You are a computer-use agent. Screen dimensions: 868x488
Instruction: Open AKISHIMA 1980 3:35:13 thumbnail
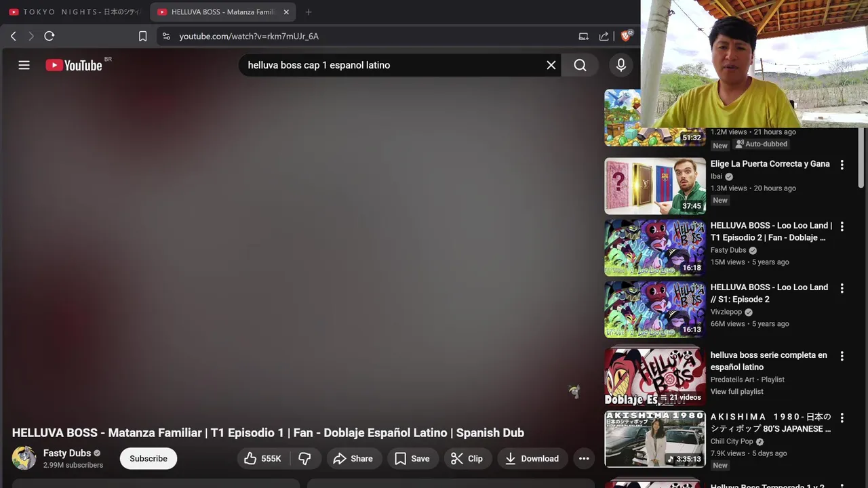point(655,439)
